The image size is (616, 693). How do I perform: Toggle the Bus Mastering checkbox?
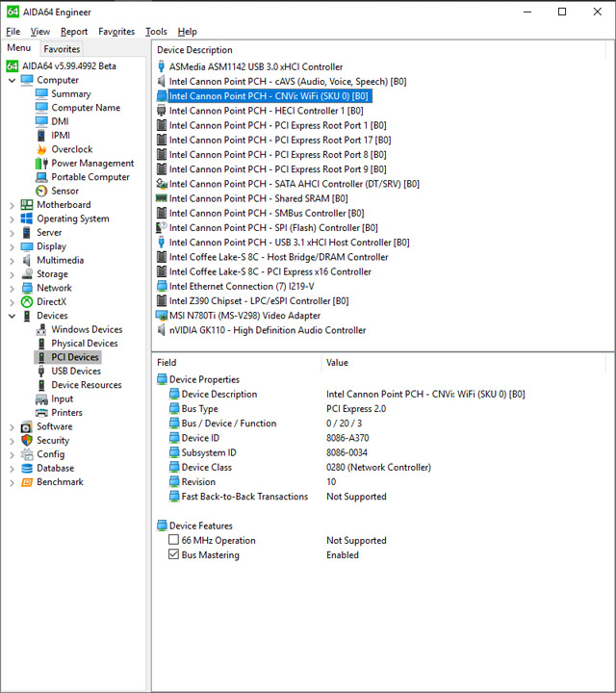pyautogui.click(x=173, y=554)
